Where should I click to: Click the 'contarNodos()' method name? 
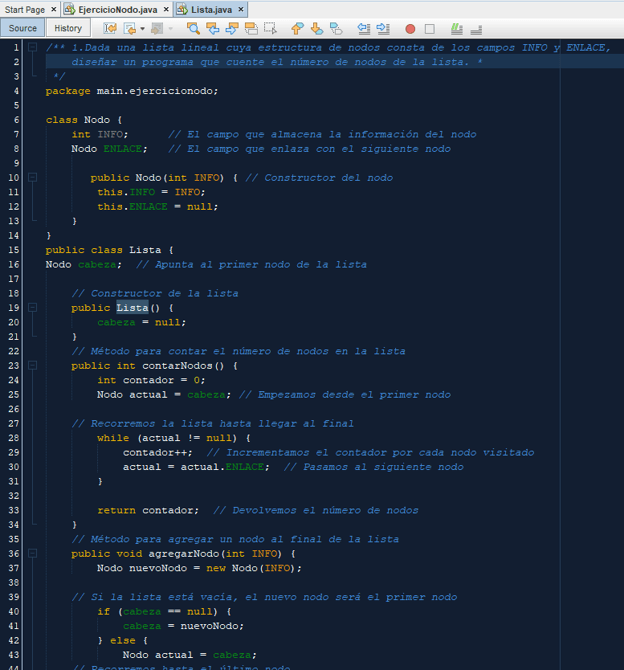pos(183,366)
